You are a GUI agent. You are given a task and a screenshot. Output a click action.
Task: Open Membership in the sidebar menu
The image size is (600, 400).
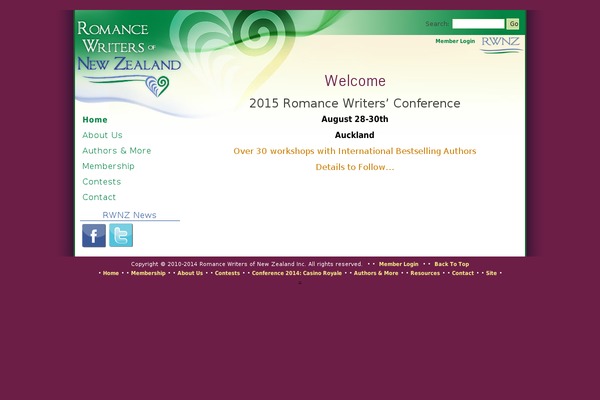click(x=108, y=166)
